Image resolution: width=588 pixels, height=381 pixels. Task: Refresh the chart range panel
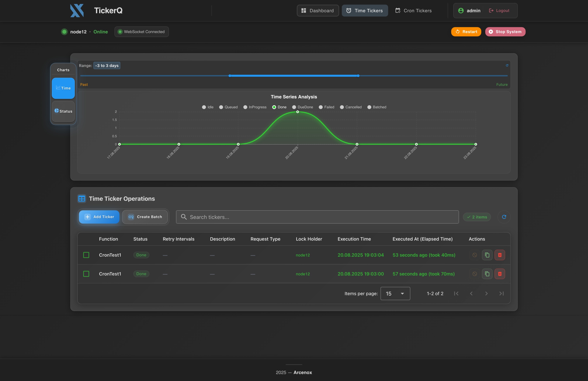(x=507, y=65)
